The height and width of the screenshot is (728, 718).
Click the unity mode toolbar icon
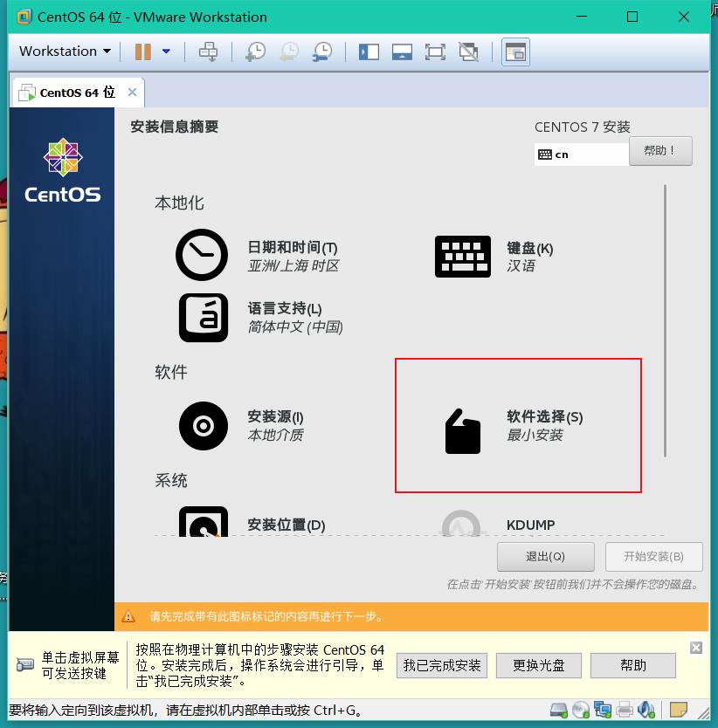(x=468, y=52)
